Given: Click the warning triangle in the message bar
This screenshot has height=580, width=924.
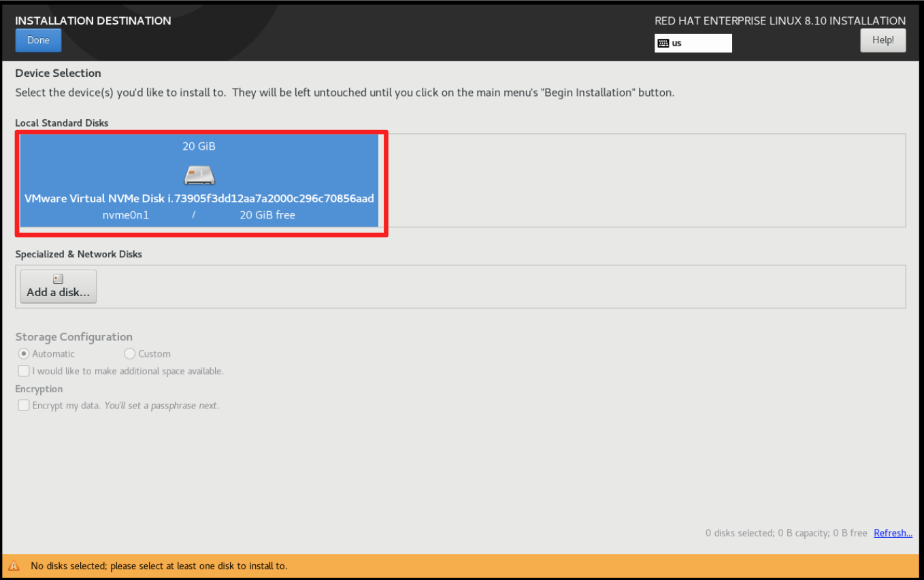Looking at the screenshot, I should 14,566.
